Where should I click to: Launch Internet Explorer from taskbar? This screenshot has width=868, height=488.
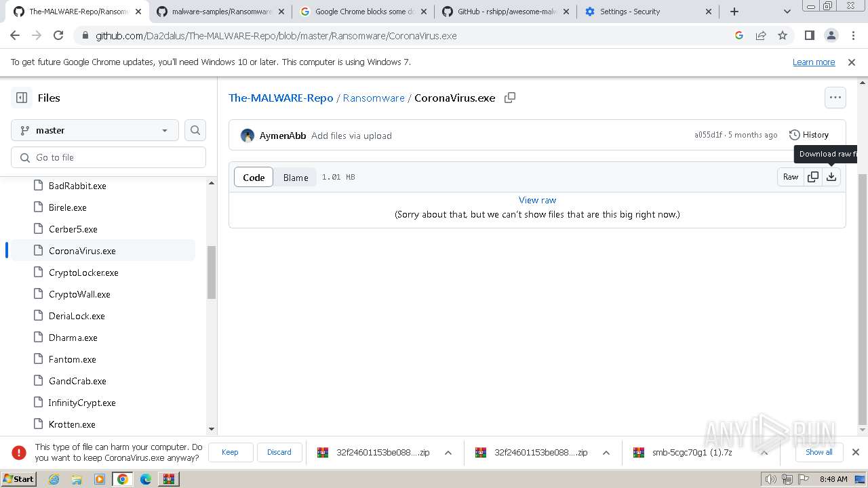(x=54, y=479)
